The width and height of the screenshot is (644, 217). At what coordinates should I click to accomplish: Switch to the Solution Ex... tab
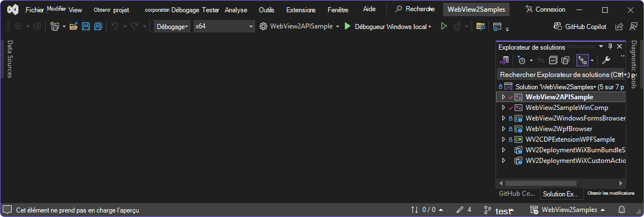560,194
